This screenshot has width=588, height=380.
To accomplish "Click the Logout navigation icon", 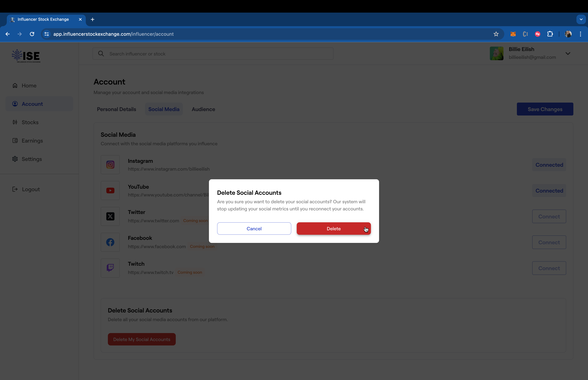I will 14,189.
